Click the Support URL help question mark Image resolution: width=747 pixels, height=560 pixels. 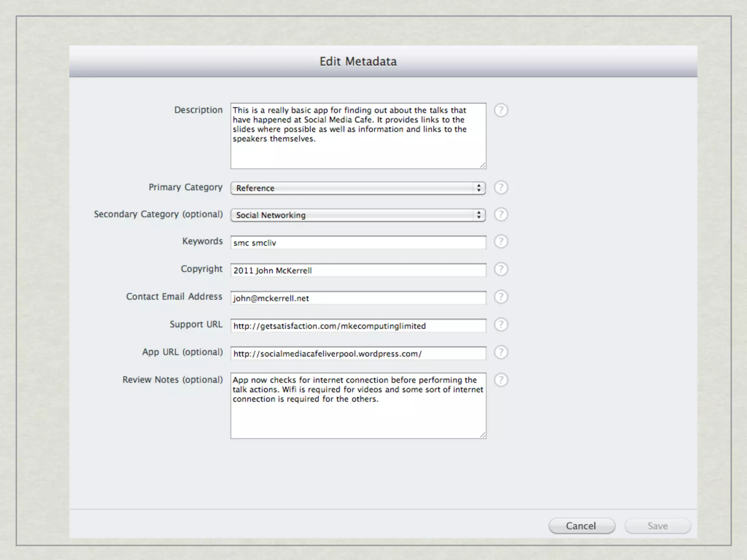501,324
